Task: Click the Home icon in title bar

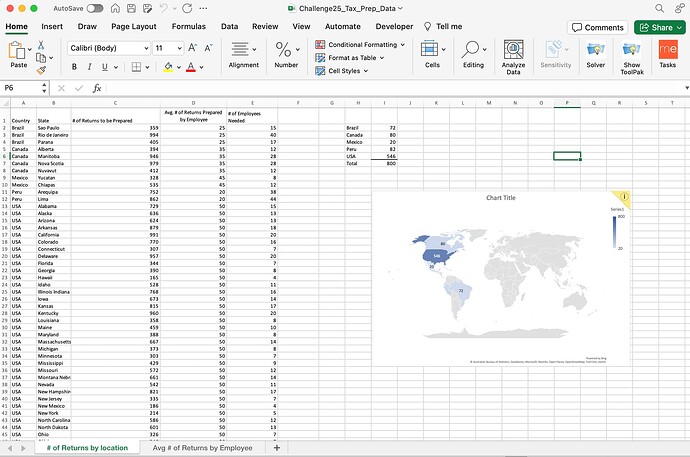Action: pyautogui.click(x=115, y=8)
